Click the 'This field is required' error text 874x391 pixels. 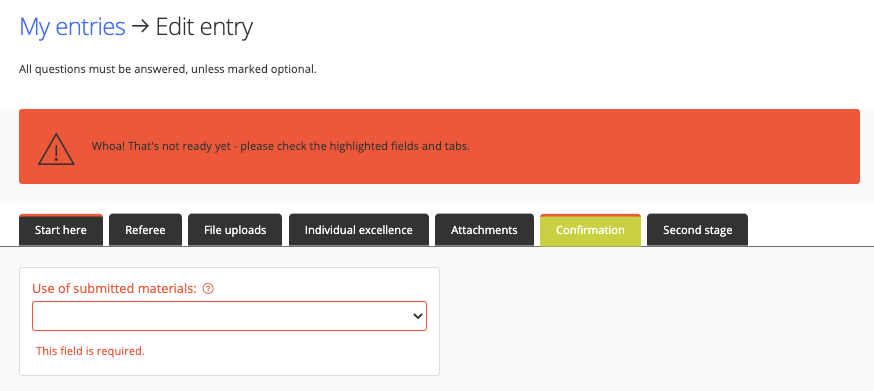90,351
